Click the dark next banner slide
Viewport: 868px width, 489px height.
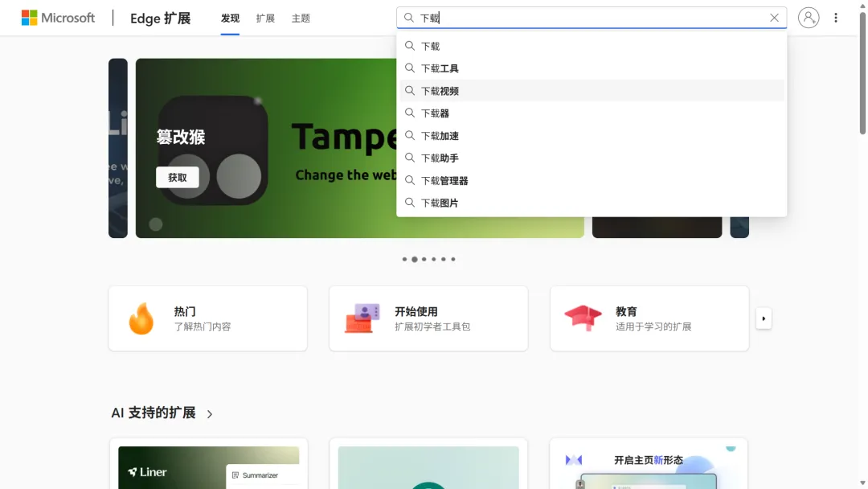coord(657,228)
